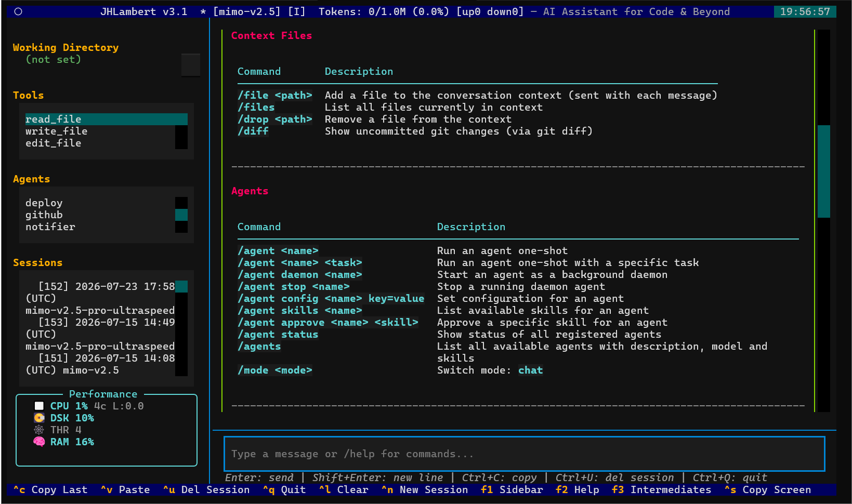Open f2 Help in footer

click(578, 489)
